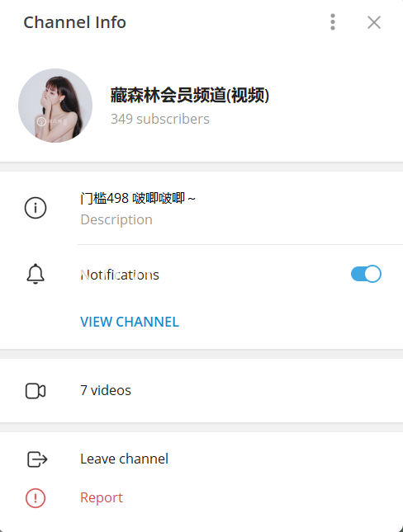
Task: Open the channel profile photo
Action: coord(55,106)
